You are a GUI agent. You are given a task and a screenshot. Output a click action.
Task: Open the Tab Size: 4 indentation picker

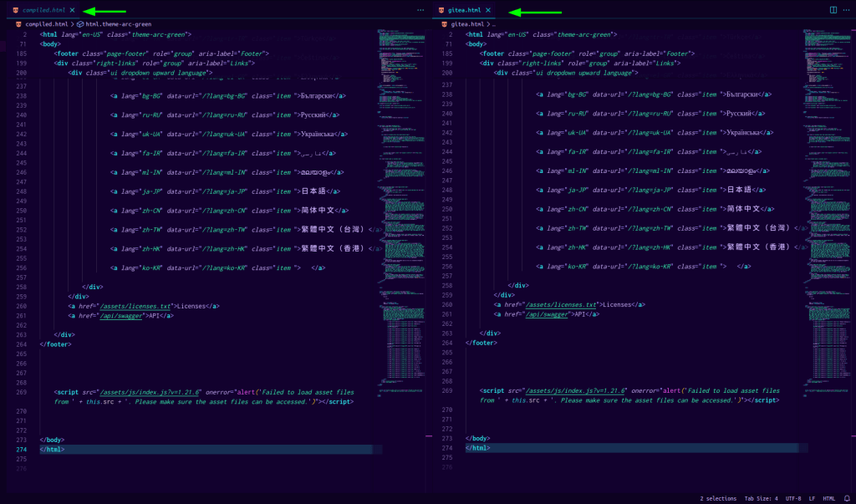[761, 498]
